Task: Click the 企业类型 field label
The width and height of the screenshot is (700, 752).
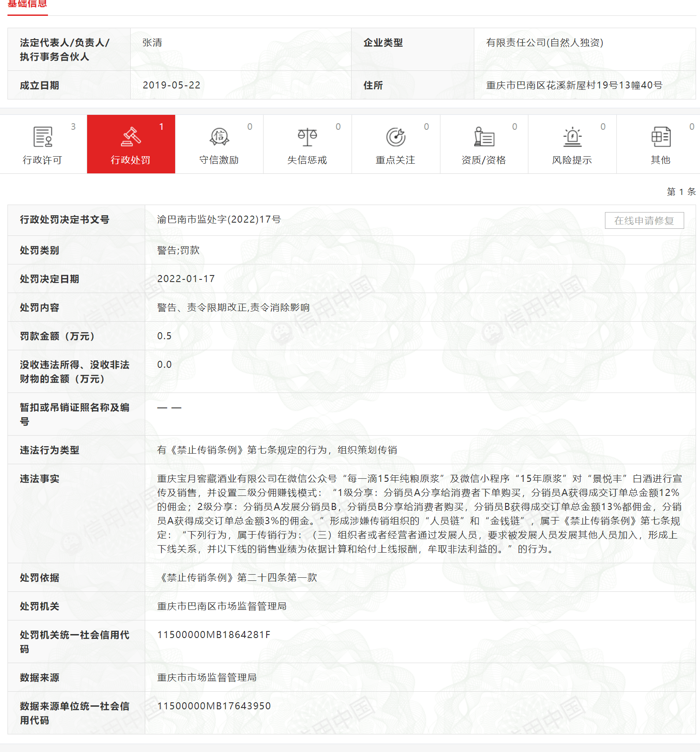Action: 383,43
